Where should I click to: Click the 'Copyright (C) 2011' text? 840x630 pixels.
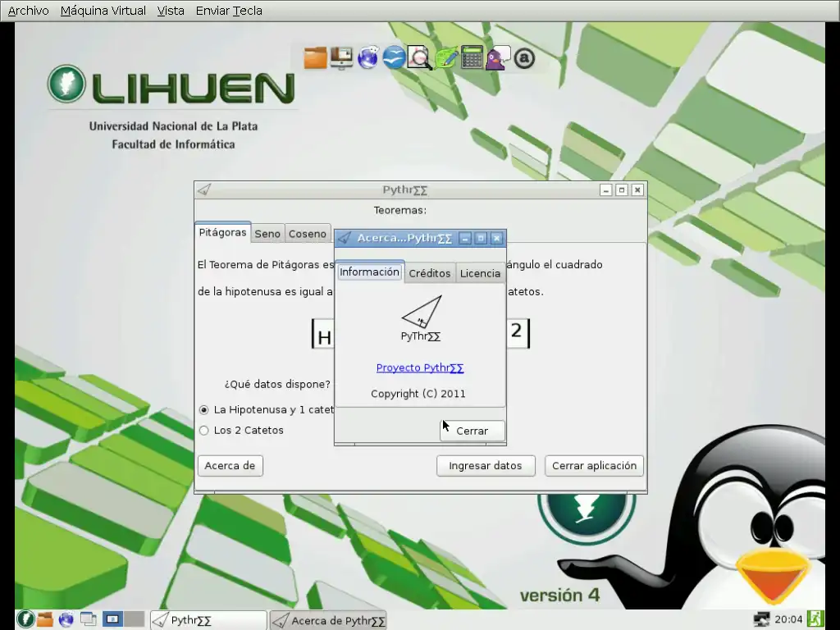coord(418,394)
